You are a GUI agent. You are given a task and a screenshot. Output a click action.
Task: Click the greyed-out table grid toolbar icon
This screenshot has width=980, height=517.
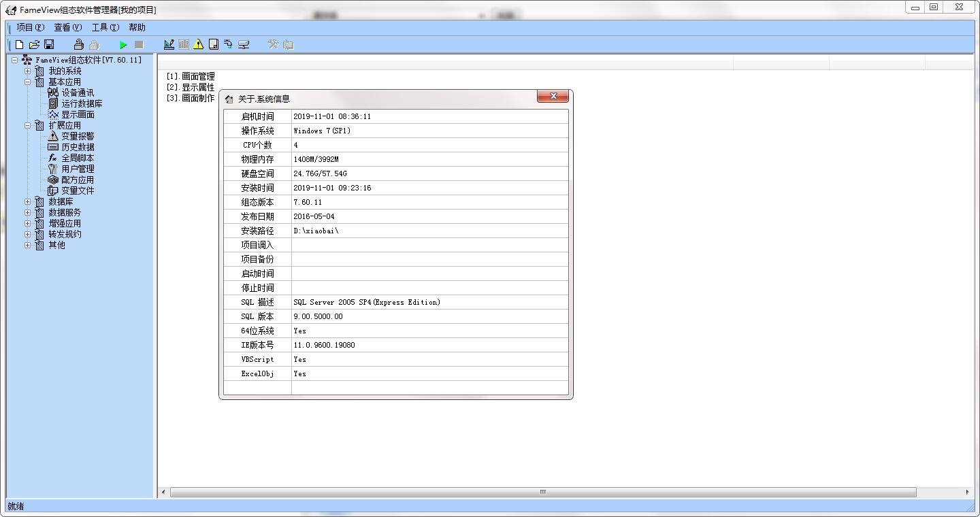click(x=184, y=45)
